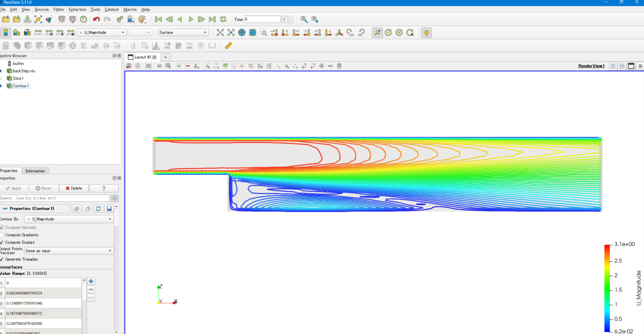Switch to the Information tab

tap(35, 171)
